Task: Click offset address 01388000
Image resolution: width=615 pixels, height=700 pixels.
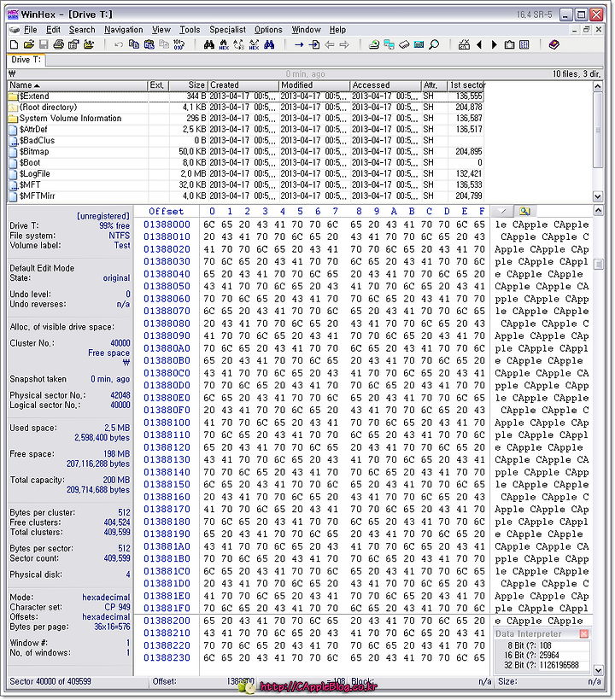Action: click(x=167, y=225)
